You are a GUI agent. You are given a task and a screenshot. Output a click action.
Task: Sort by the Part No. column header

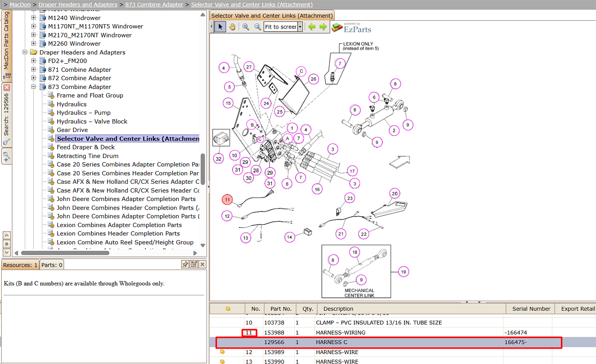(x=281, y=308)
